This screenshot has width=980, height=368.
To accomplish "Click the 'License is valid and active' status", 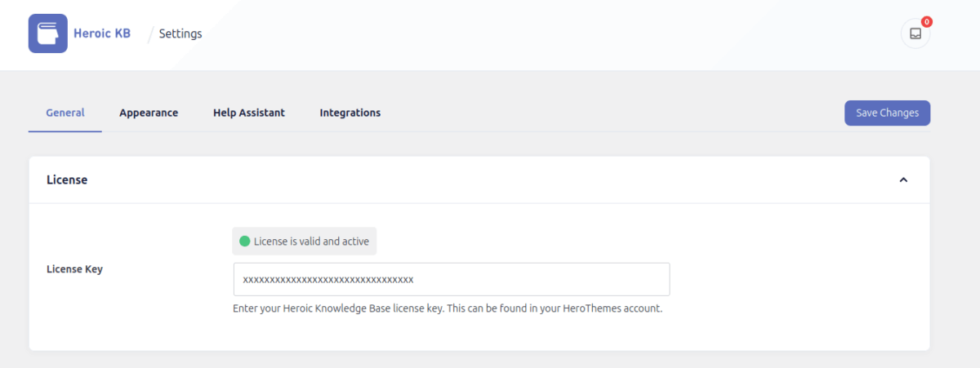I will 305,242.
